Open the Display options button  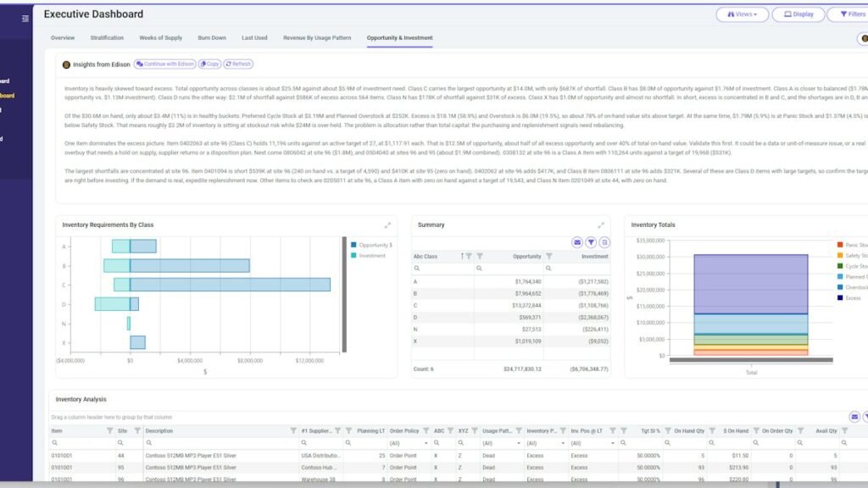[798, 14]
